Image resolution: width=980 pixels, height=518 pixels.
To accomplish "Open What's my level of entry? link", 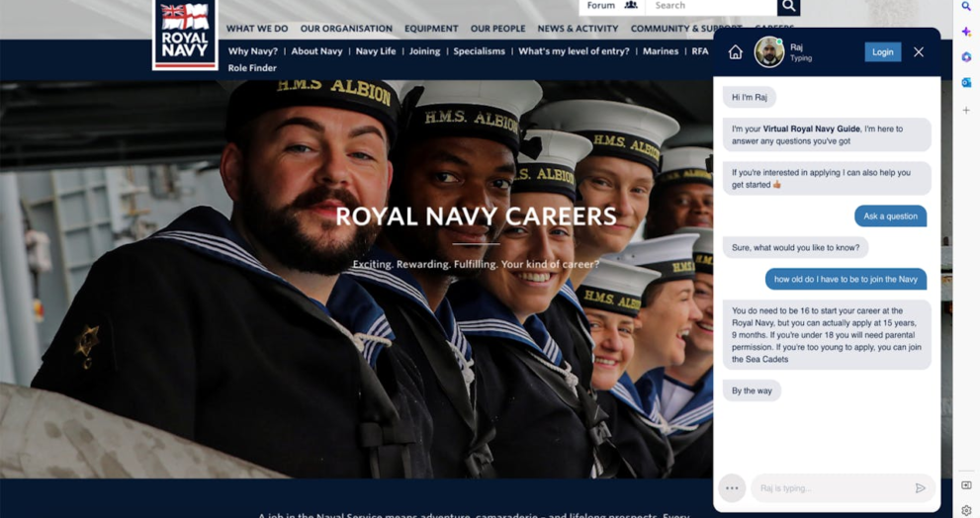I will (x=574, y=51).
